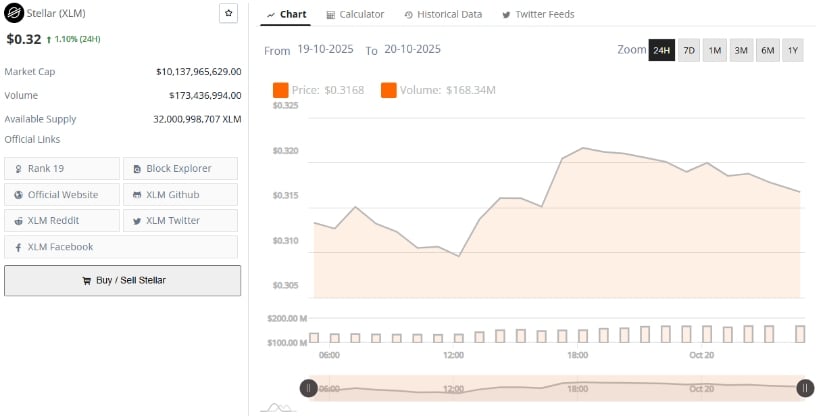Screen dimensions: 825x416
Task: Toggle the Price series legend swatch
Action: tap(280, 90)
